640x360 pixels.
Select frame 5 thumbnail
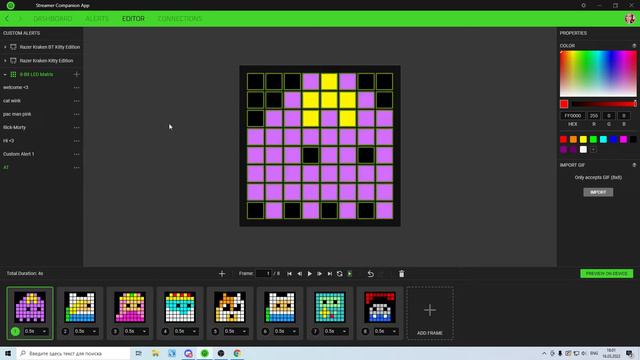click(x=230, y=307)
